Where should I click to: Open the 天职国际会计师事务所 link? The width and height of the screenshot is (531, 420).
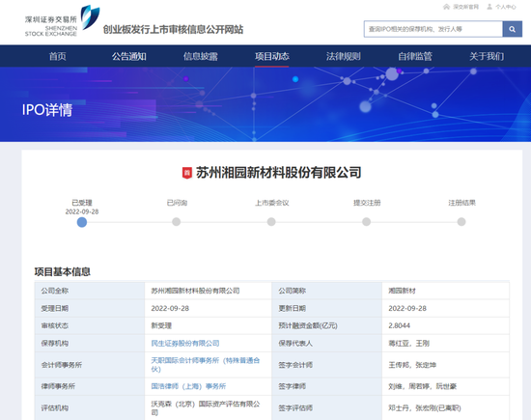[x=206, y=365]
